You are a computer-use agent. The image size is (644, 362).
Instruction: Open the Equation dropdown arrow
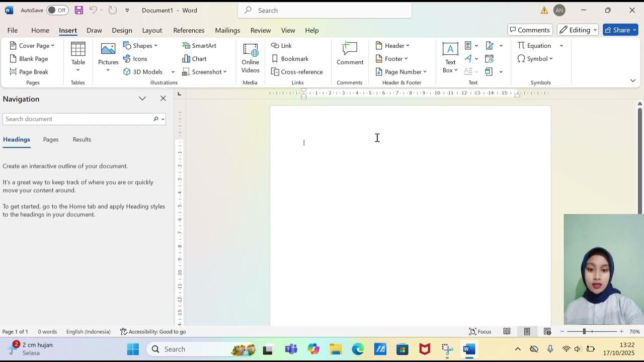[561, 46]
